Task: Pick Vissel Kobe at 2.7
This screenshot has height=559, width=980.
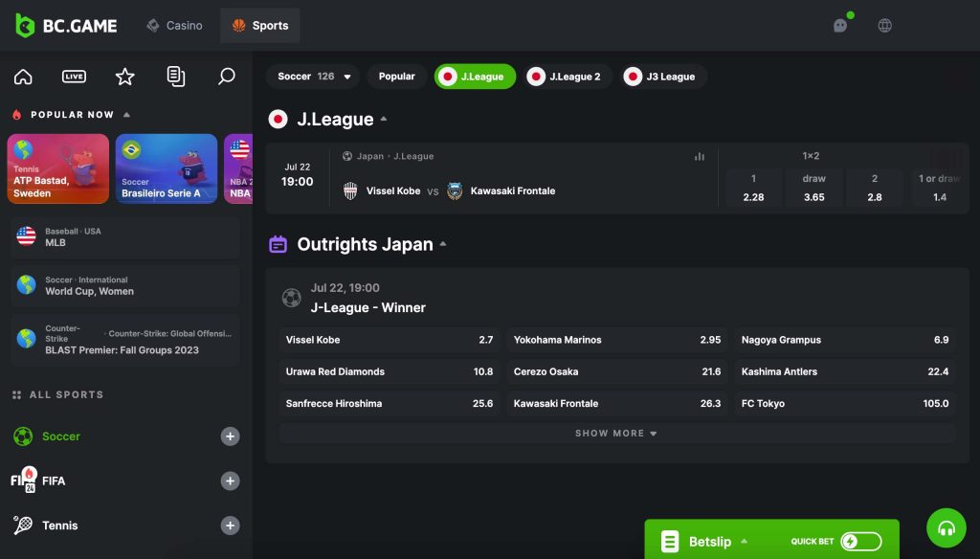Action: click(390, 340)
